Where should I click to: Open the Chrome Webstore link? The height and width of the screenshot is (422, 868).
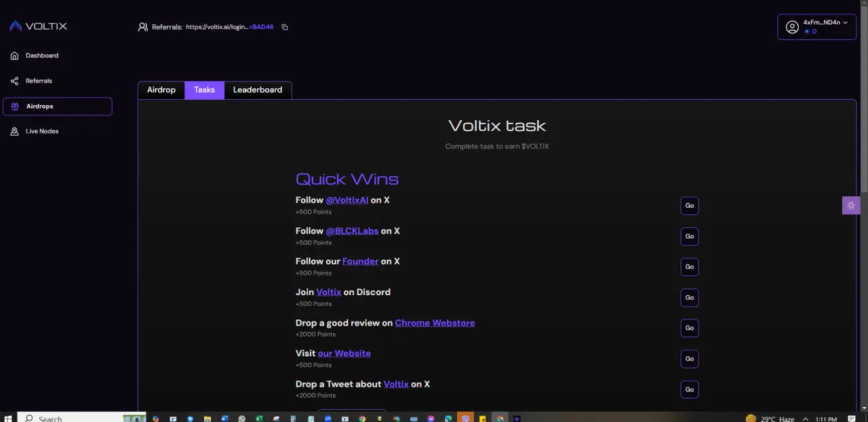click(435, 323)
